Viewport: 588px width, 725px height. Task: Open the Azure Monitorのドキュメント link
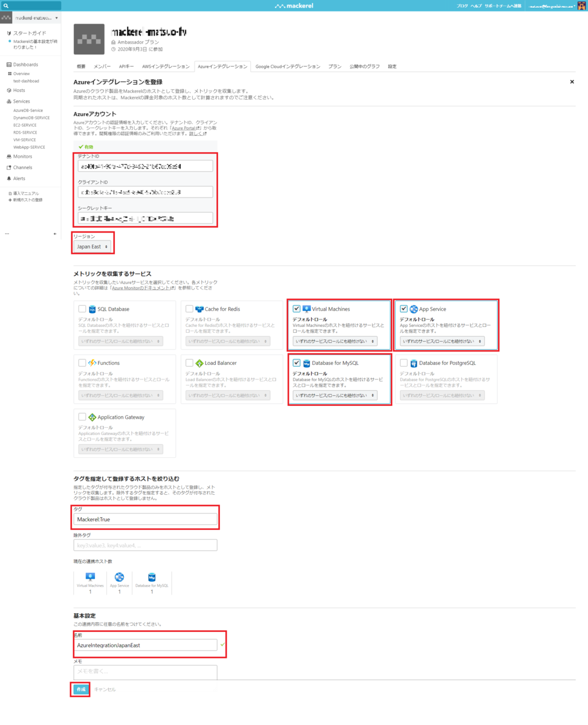click(143, 288)
